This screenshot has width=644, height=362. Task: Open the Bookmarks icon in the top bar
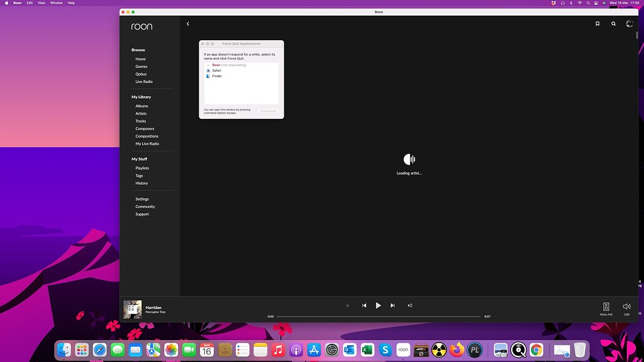[598, 24]
